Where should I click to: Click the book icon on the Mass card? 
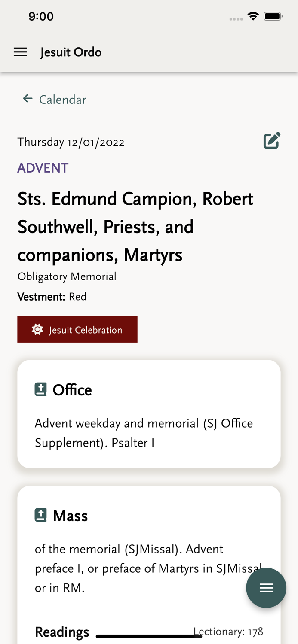click(40, 514)
